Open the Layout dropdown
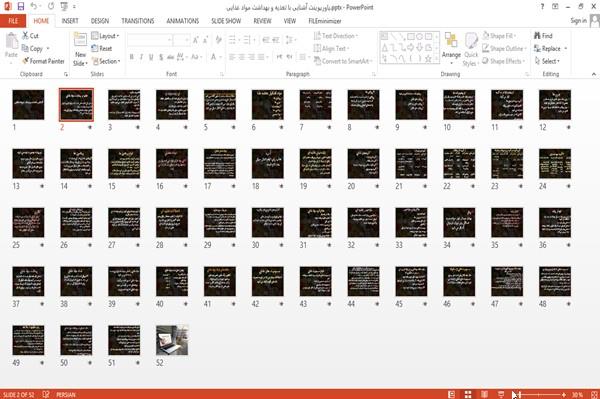 click(x=105, y=36)
